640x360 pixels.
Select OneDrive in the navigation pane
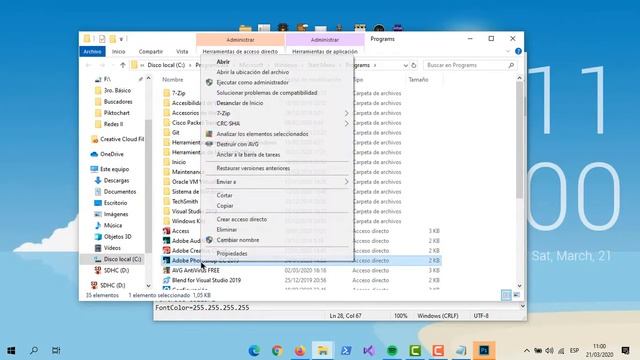pyautogui.click(x=111, y=154)
